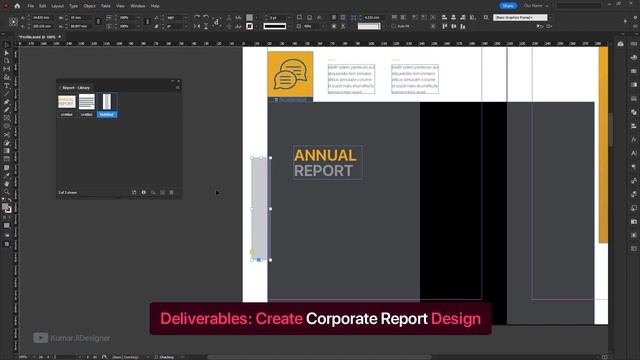640x360 pixels.
Task: Click the reference point locator grid
Action: [13, 22]
